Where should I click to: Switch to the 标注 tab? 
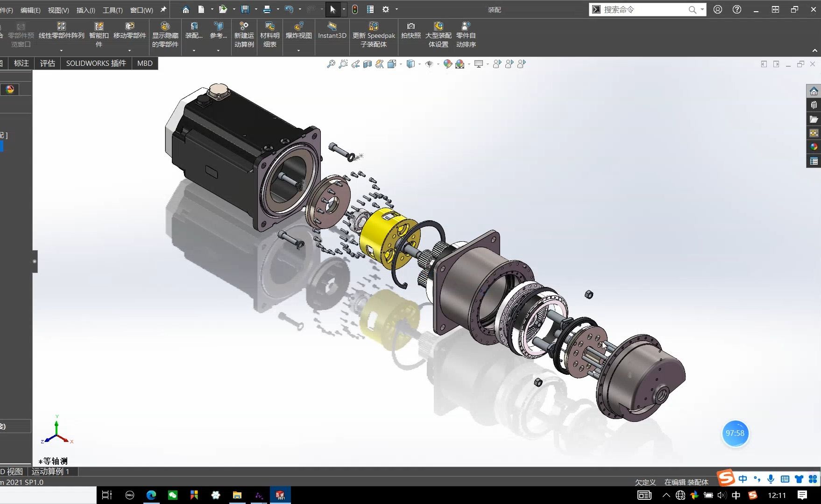(x=21, y=63)
